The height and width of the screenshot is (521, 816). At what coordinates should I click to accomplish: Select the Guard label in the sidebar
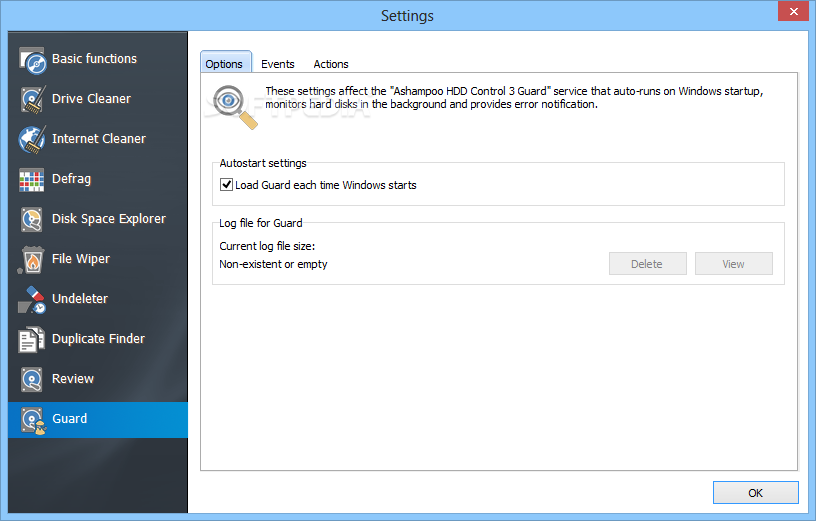tap(69, 419)
